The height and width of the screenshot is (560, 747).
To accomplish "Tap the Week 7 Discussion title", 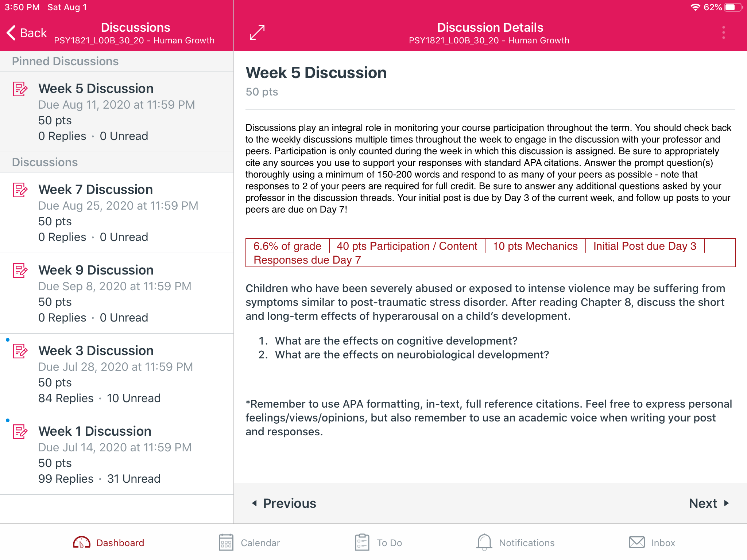I will click(96, 190).
